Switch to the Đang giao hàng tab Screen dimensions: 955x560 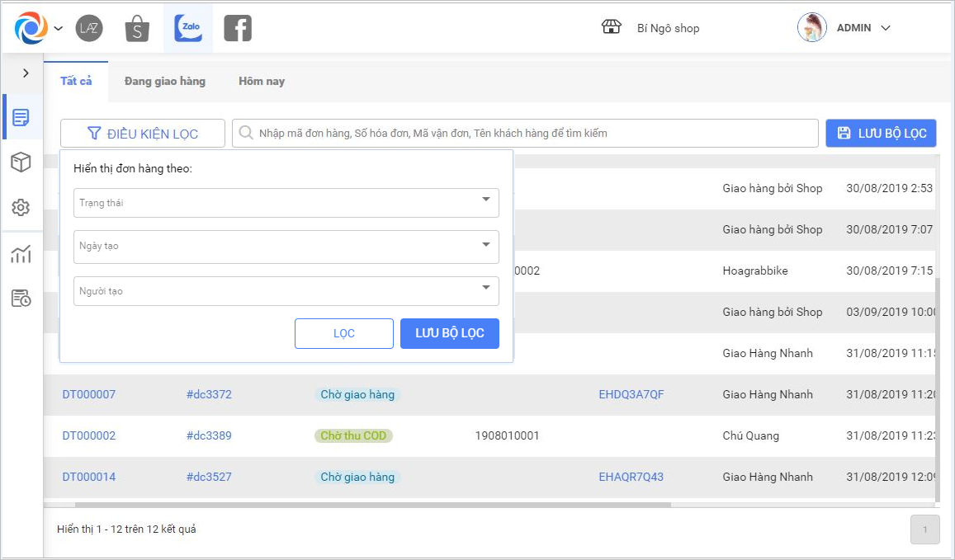[165, 82]
